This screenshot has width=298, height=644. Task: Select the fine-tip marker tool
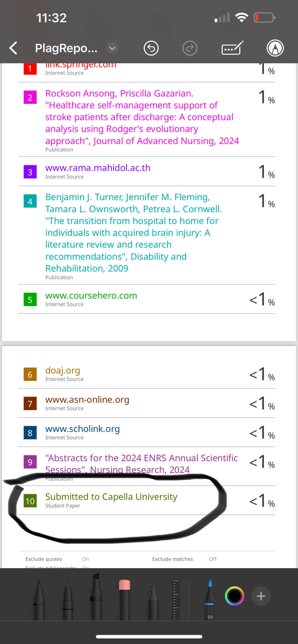68,599
